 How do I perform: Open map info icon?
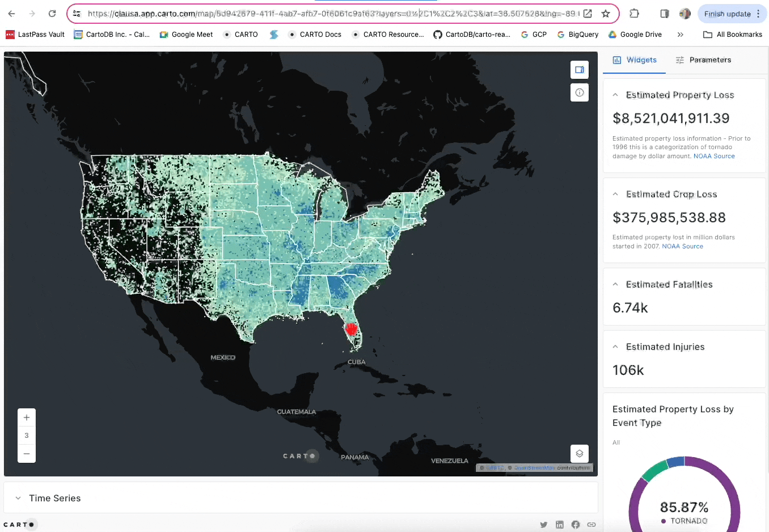[580, 92]
